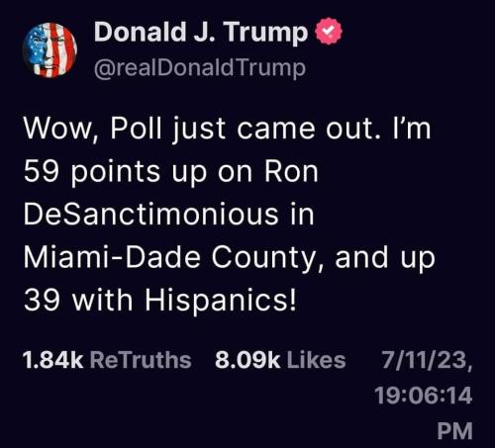495x448 pixels.
Task: Click the "and up" text
Action: coord(385,258)
